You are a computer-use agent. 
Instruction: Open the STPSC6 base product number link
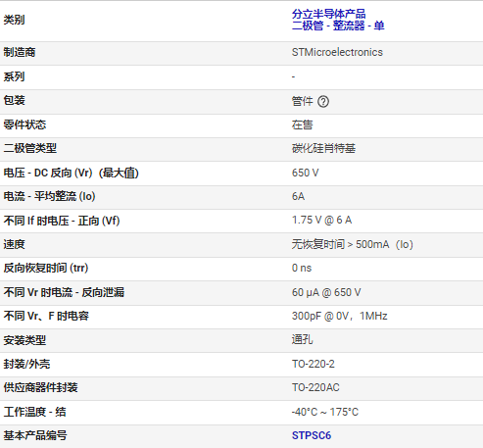coord(312,435)
